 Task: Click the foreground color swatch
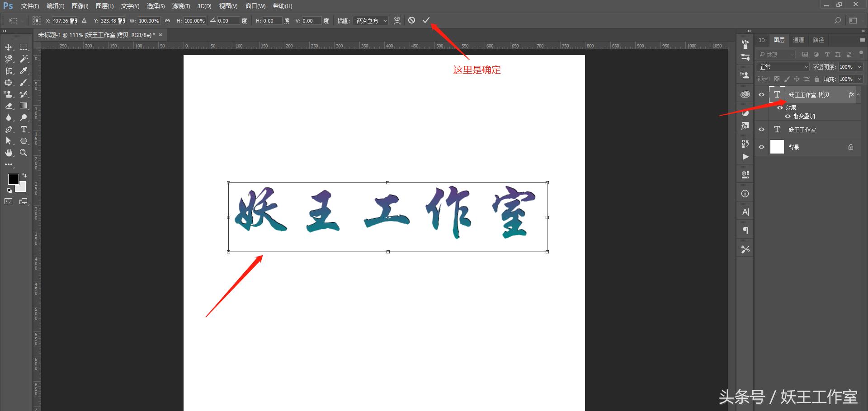[13, 179]
